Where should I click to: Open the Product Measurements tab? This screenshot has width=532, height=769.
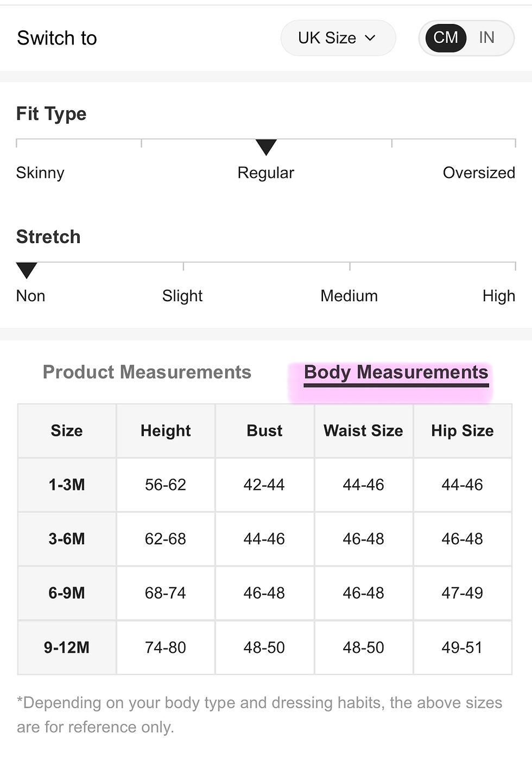click(x=147, y=372)
